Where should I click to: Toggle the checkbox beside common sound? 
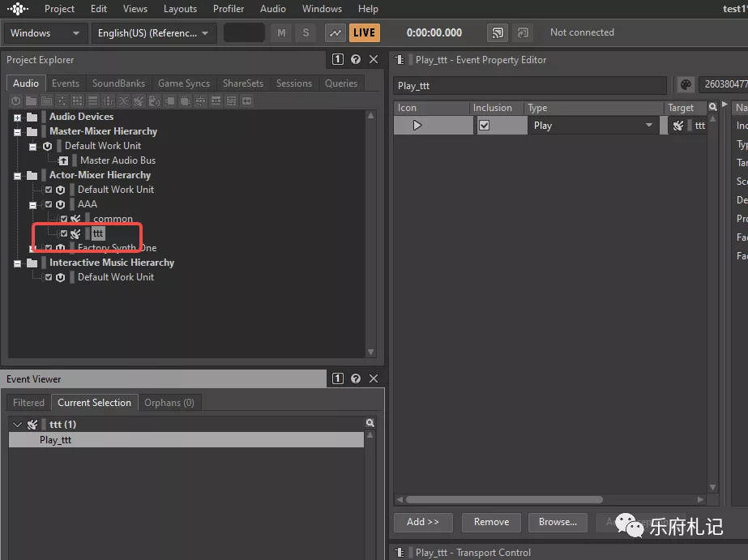pos(64,219)
